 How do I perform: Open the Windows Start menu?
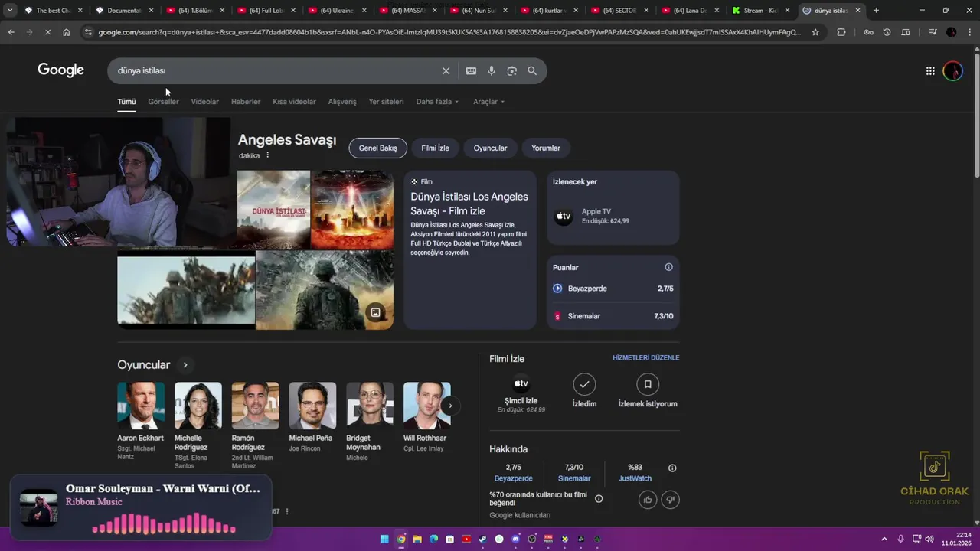point(384,539)
